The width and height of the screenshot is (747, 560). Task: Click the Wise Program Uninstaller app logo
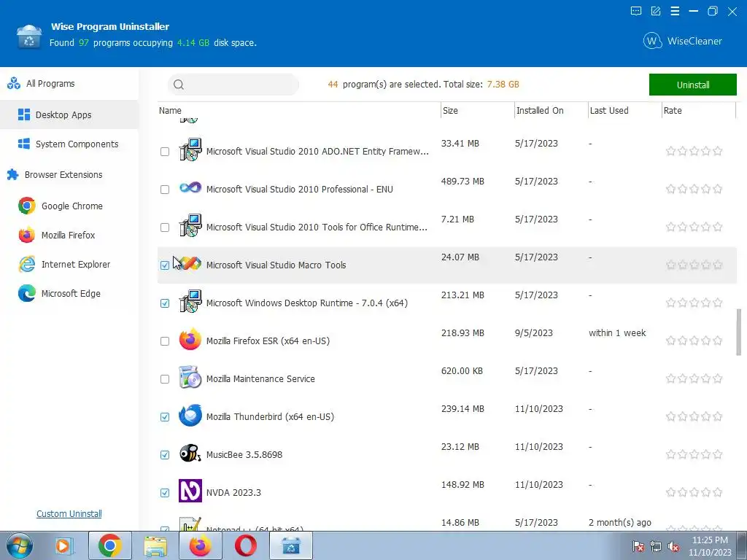coord(29,37)
